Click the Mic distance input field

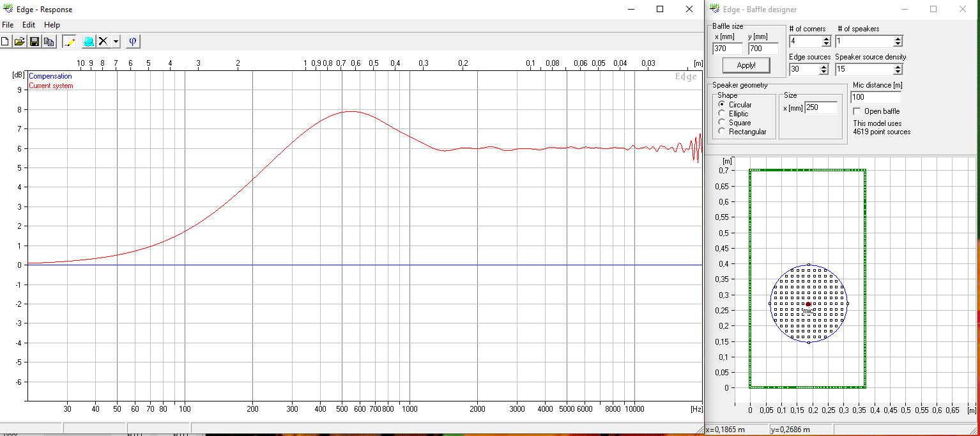(x=875, y=98)
